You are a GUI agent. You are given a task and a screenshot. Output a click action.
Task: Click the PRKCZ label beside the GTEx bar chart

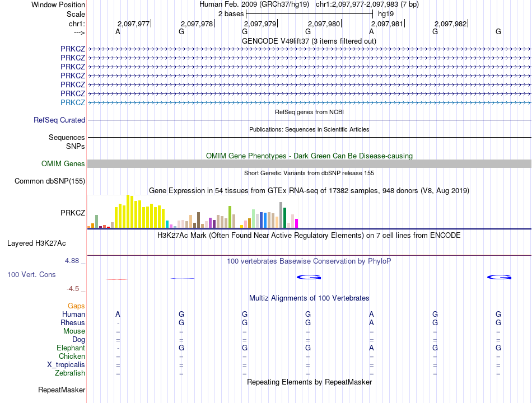click(x=73, y=213)
